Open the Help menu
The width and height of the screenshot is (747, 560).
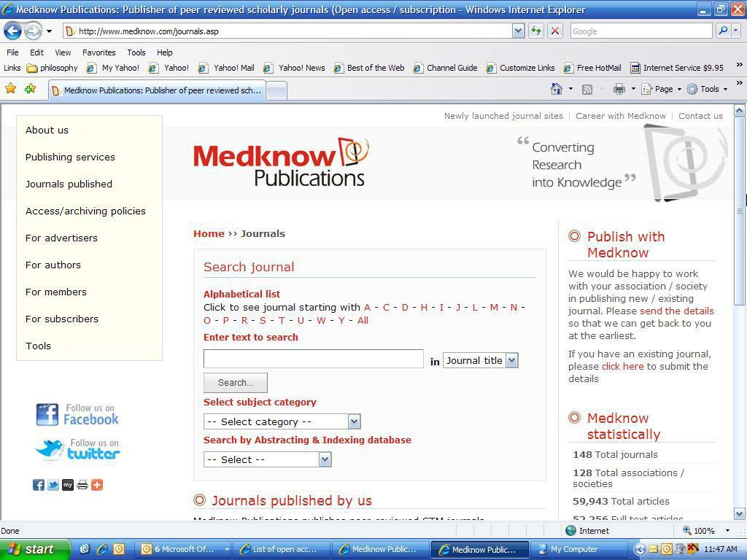165,52
